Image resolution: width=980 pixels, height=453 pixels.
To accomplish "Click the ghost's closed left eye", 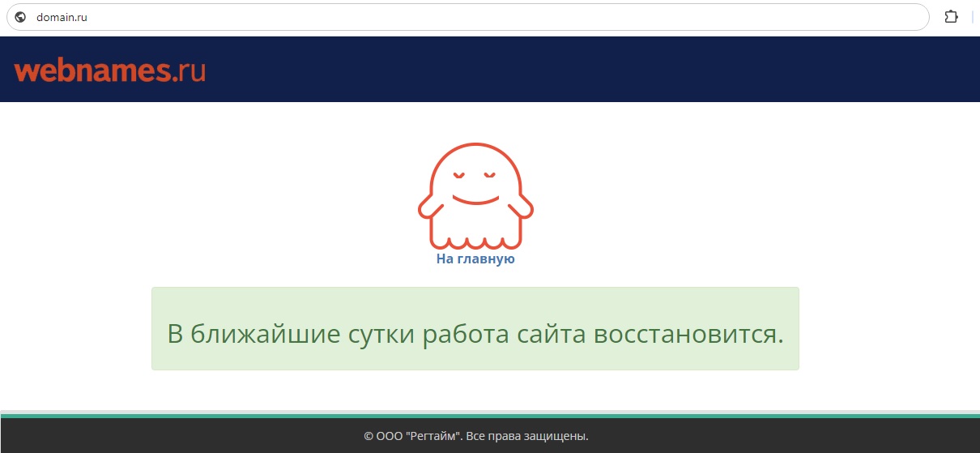I will 460,174.
